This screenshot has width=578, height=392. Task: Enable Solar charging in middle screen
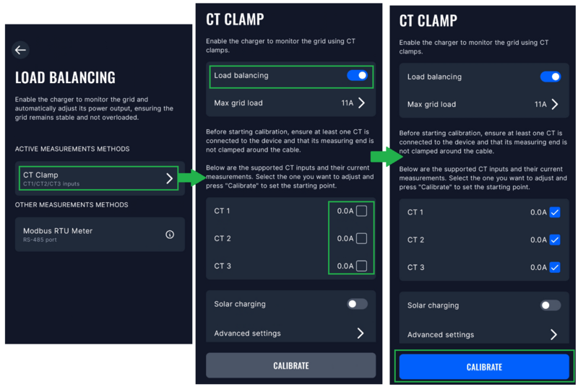point(357,304)
